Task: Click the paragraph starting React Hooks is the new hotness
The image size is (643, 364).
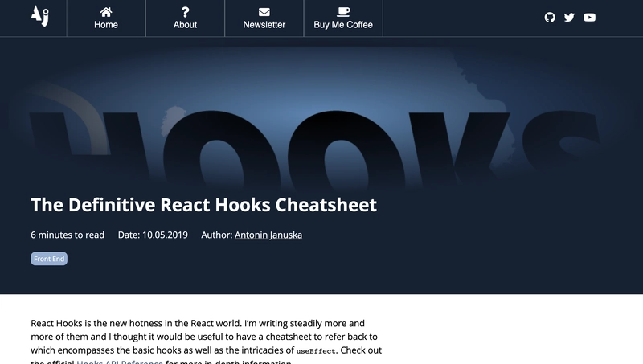Action: pyautogui.click(x=207, y=342)
